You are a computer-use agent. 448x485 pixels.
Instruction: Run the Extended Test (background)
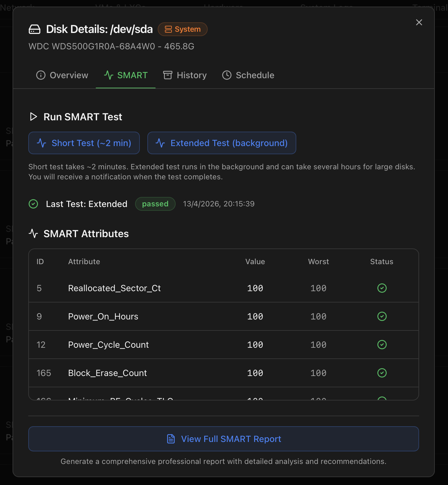point(222,143)
